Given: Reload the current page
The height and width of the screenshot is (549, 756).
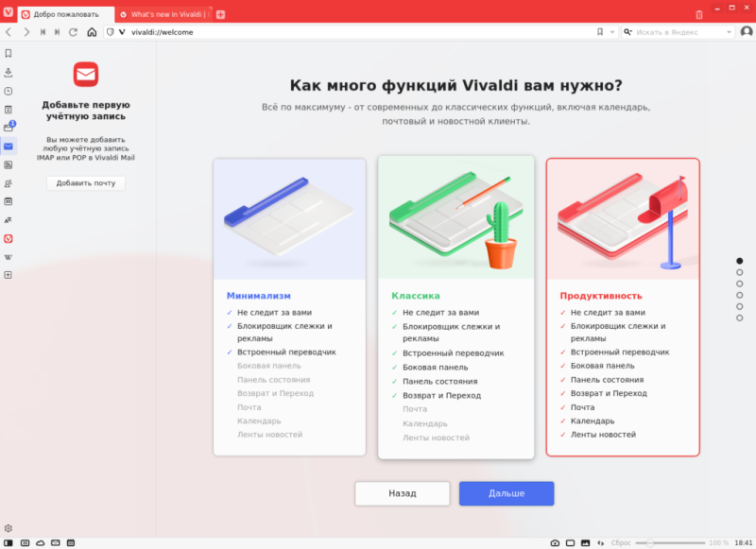Looking at the screenshot, I should tap(74, 32).
